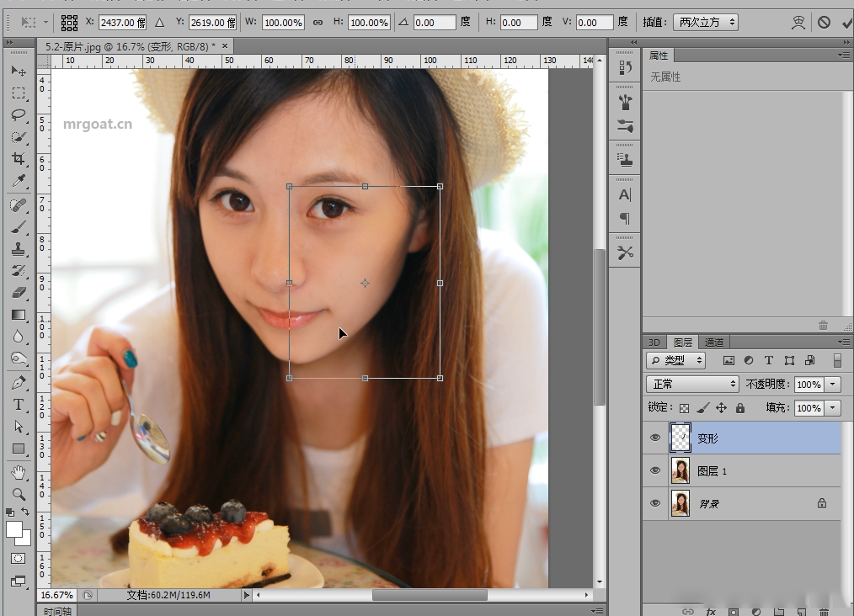The image size is (854, 616).
Task: Cancel the transform in options bar
Action: [824, 23]
